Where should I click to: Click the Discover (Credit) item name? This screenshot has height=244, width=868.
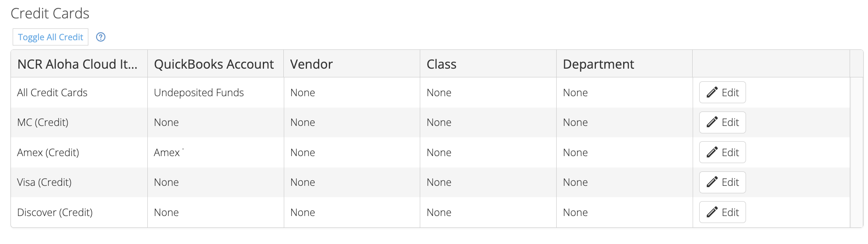[55, 213]
